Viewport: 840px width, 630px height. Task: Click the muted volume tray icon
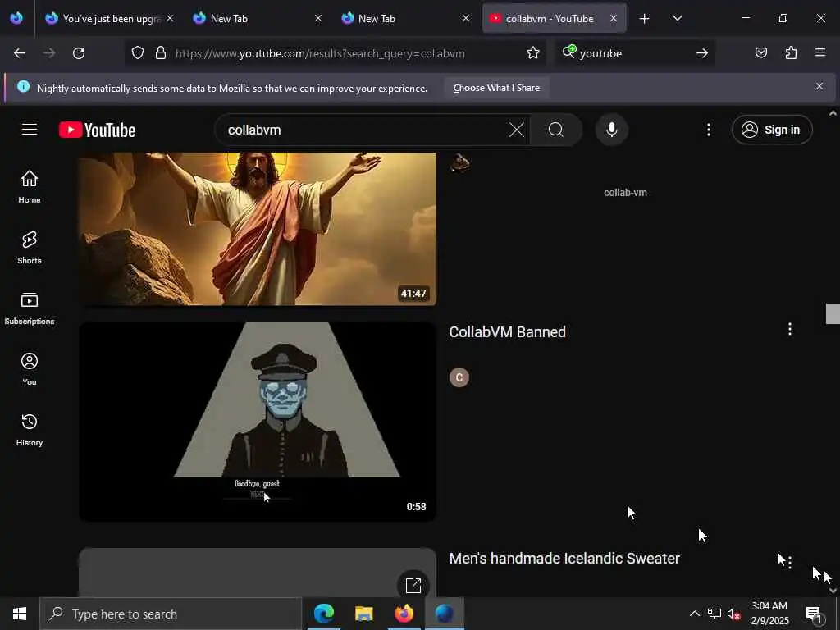pyautogui.click(x=733, y=614)
